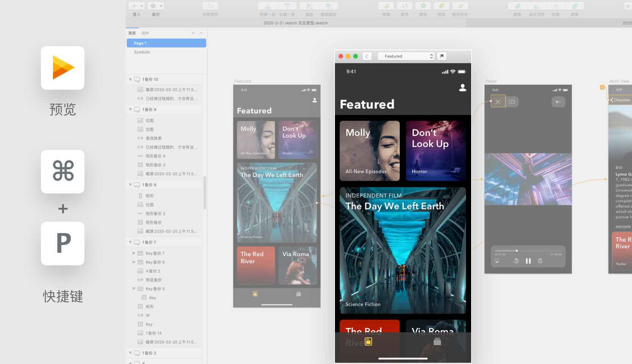632x364 pixels.
Task: Click the union boolean toolbar icon
Action: 518,6
